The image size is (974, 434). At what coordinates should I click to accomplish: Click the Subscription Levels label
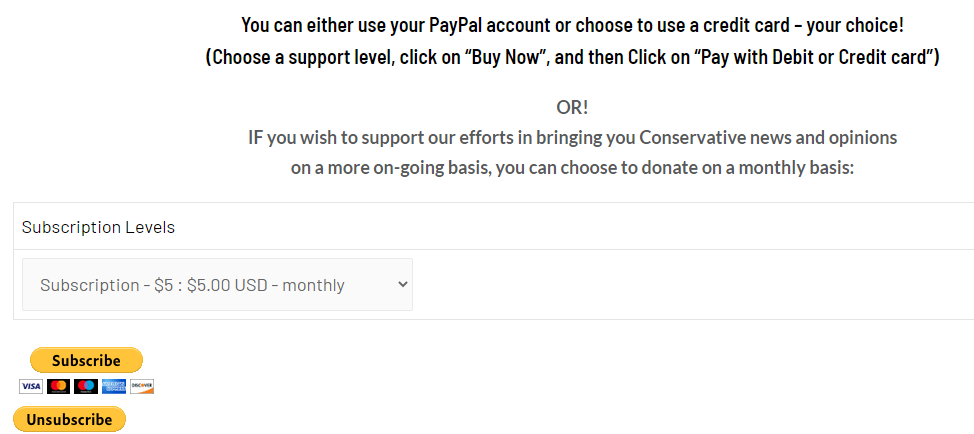98,227
